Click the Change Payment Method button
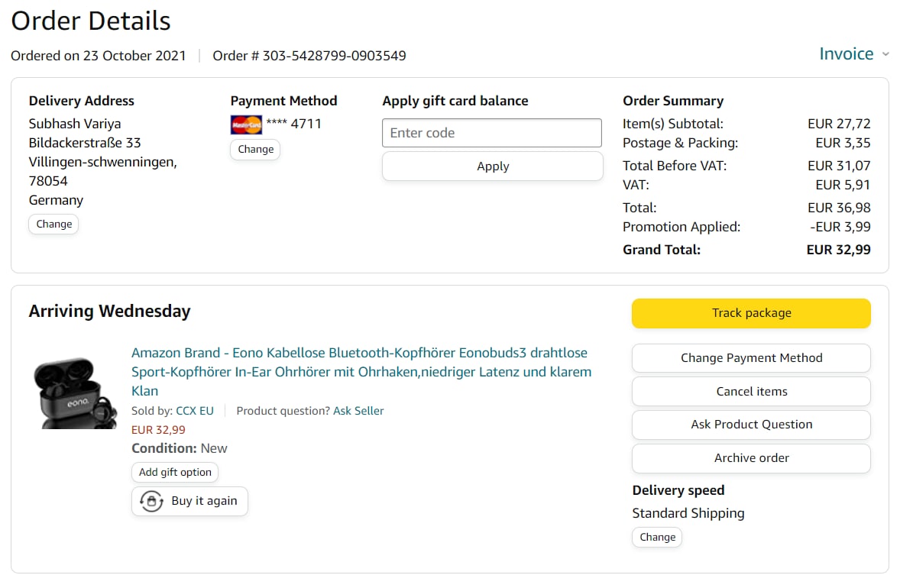Image resolution: width=900 pixels, height=588 pixels. point(751,358)
